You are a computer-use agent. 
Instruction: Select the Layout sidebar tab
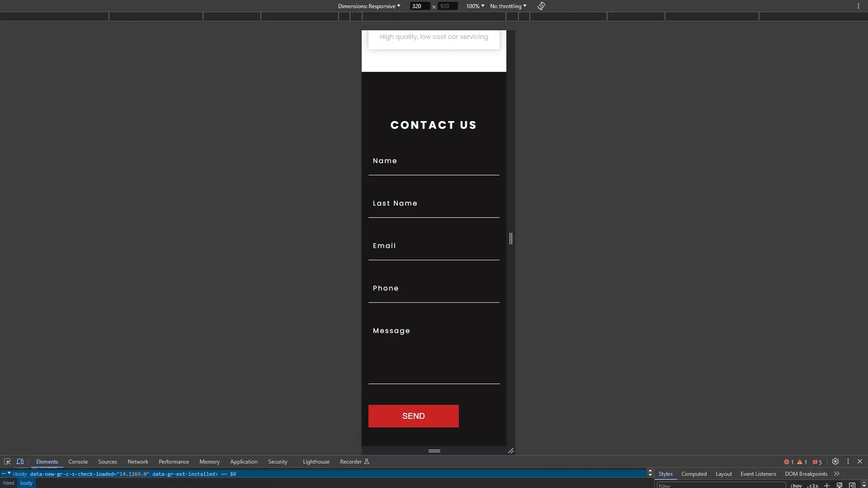click(x=723, y=474)
